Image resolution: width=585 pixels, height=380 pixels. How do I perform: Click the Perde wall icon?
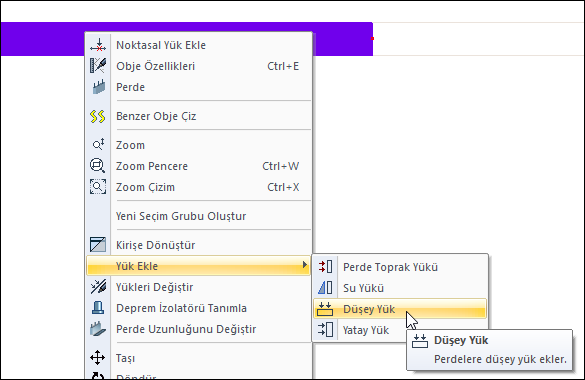pyautogui.click(x=99, y=87)
